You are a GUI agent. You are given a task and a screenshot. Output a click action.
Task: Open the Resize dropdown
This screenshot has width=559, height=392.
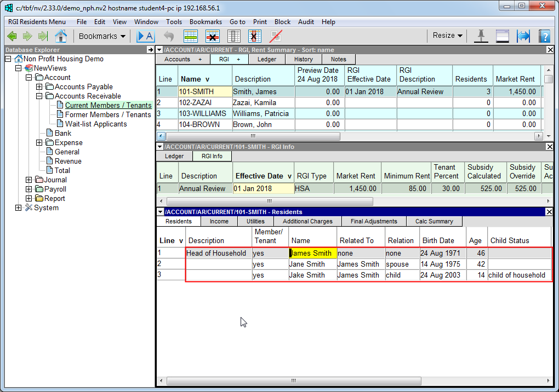(x=447, y=36)
